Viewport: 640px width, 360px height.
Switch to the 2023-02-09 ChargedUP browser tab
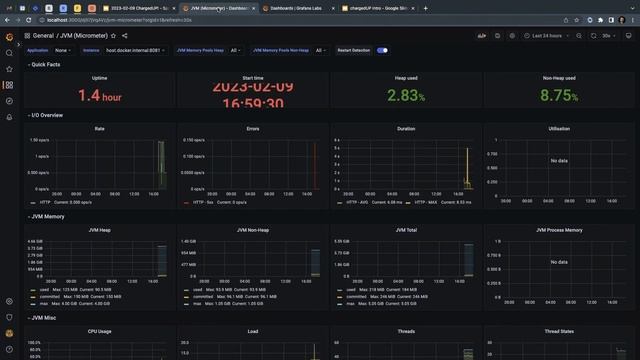point(139,8)
